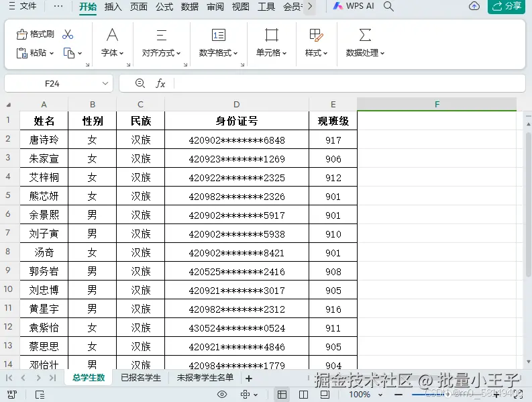The image size is (532, 402).
Task: Open reading mode crosshair icon
Action: point(245,394)
